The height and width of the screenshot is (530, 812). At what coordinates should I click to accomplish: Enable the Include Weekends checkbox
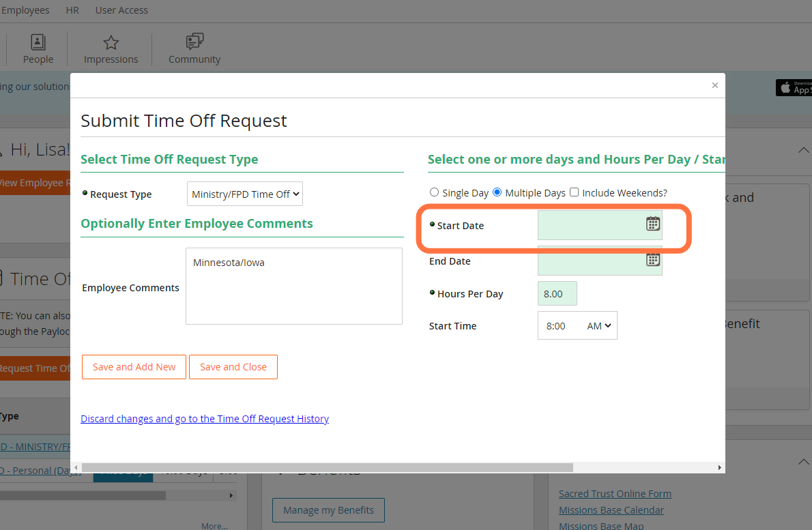pyautogui.click(x=575, y=192)
